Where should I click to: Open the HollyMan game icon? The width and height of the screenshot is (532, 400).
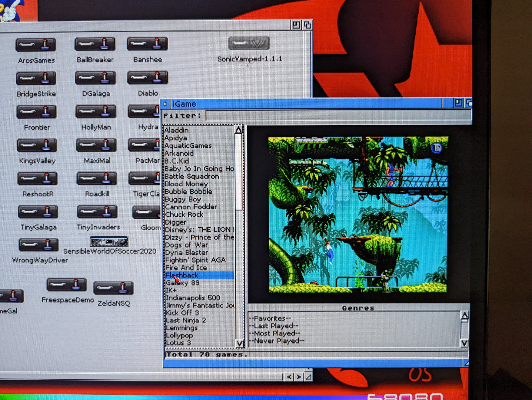point(96,111)
